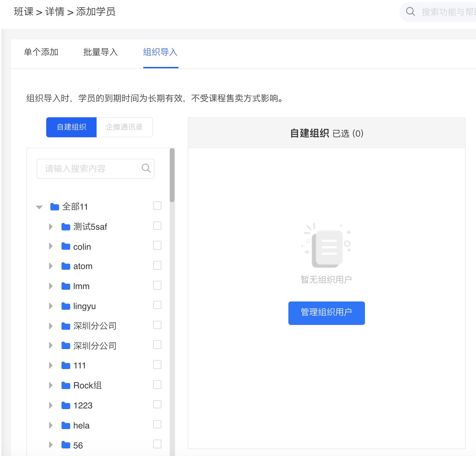Tick the checkbox next to lingyu
Viewport: 476px width, 456px height.
point(157,305)
